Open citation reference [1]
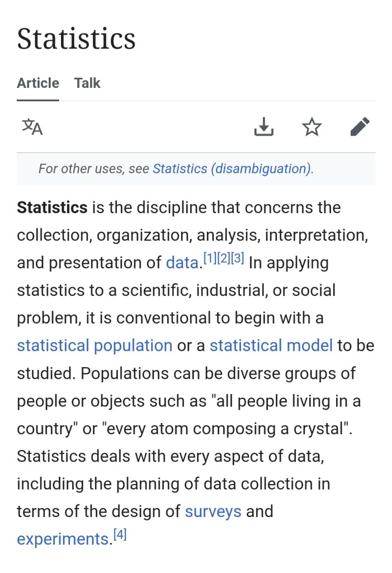Viewport: 392px width, 573px height. point(210,259)
